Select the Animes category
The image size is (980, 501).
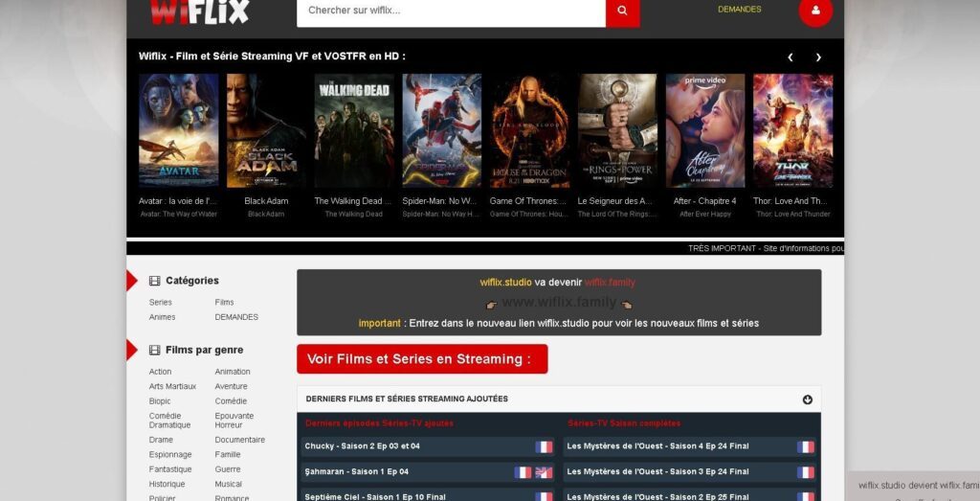(162, 317)
